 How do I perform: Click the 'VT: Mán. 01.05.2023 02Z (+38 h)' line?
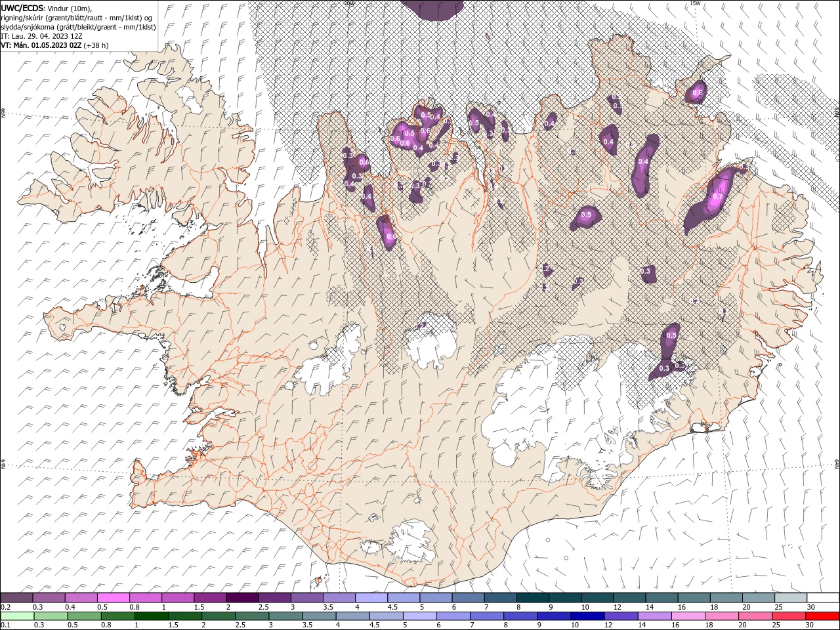click(55, 45)
